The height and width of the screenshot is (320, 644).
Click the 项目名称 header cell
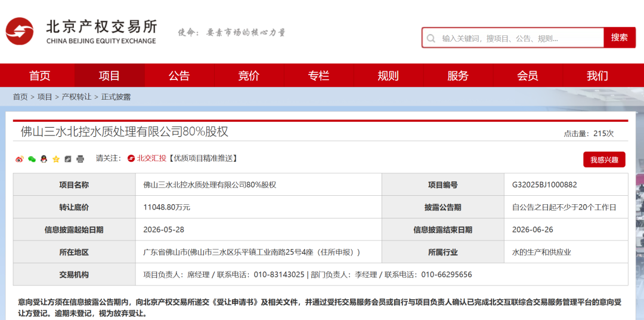[74, 184]
